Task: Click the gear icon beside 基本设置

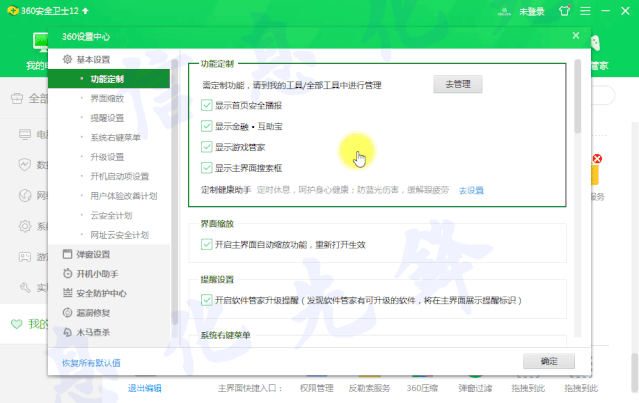Action: (67, 59)
